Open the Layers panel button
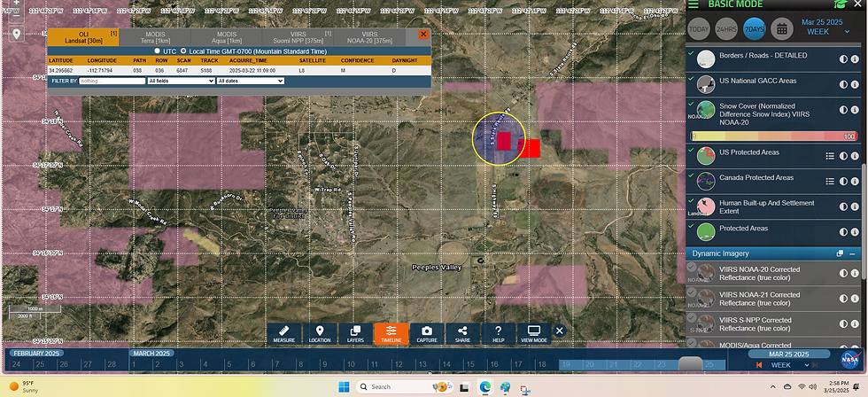 355,334
